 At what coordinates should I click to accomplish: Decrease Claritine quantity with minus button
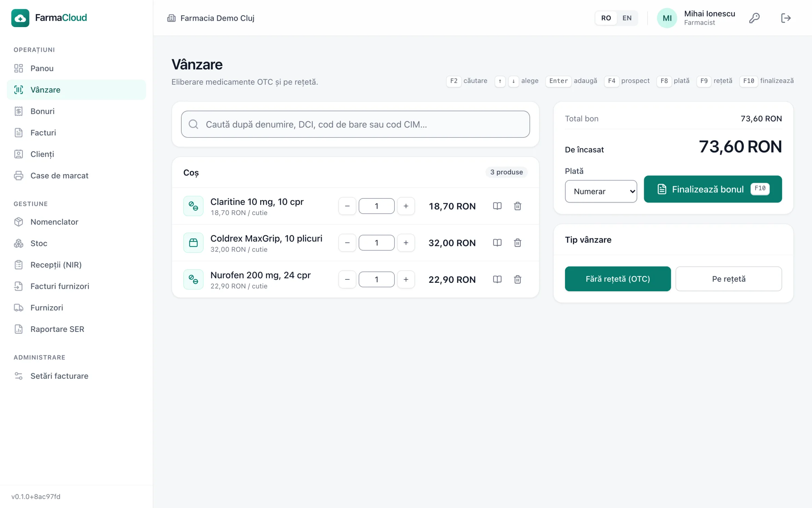(x=347, y=206)
